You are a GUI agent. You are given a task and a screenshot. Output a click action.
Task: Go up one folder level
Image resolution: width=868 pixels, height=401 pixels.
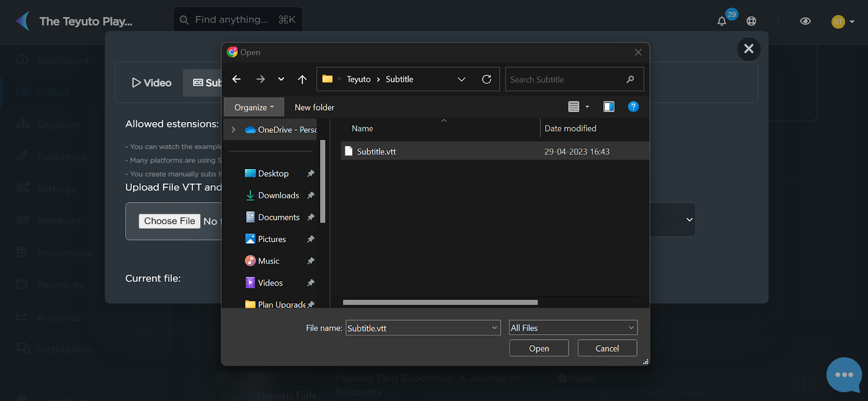tap(302, 79)
